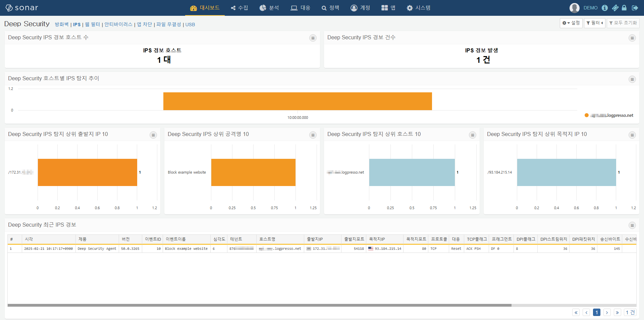Click the DEMO user name

point(590,8)
